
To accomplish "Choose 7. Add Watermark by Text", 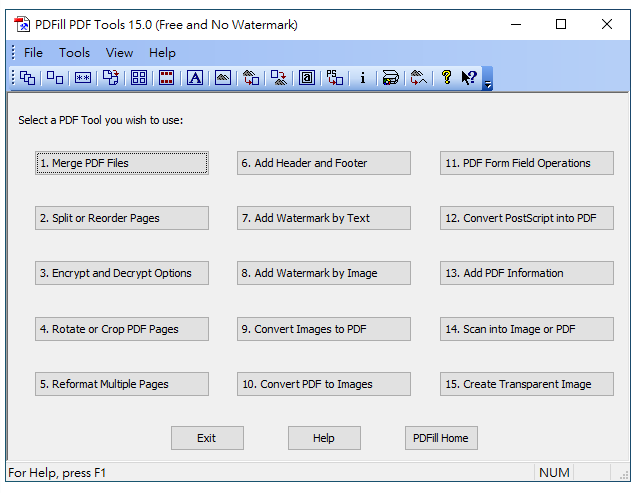I will [x=324, y=218].
